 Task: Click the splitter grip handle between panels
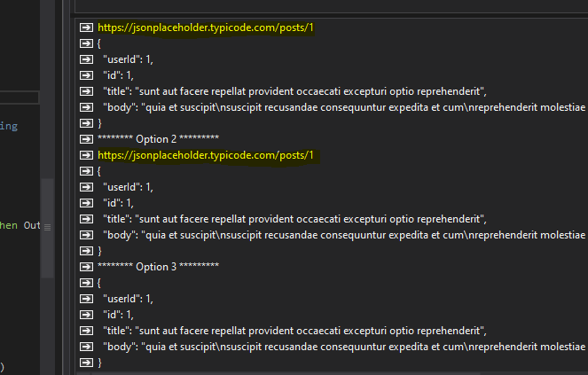coord(48,227)
